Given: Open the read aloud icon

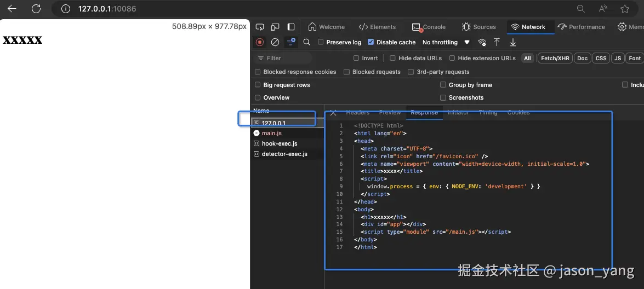Looking at the screenshot, I should pos(603,9).
